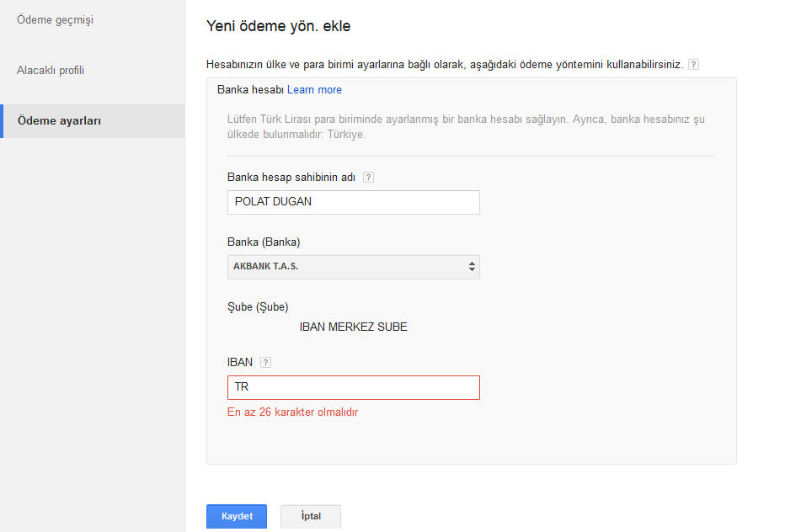Click the IBAN MERKEZ SUBE branch text
Viewport: 785px width, 532px height.
click(x=353, y=327)
